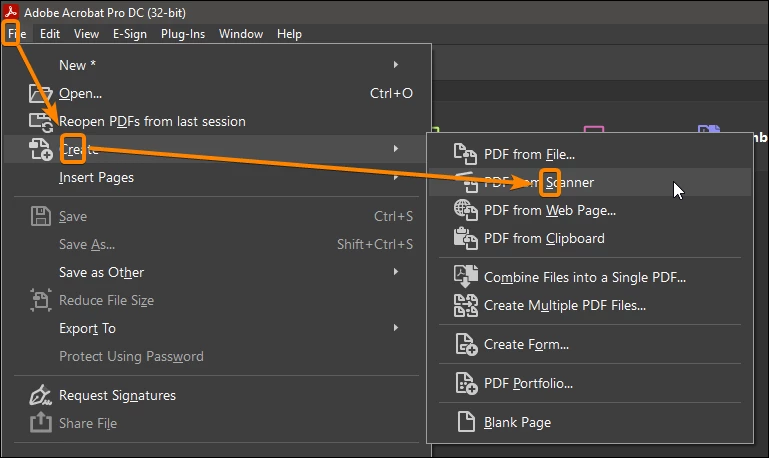Click the PDF from Web Page globe icon

465,210
